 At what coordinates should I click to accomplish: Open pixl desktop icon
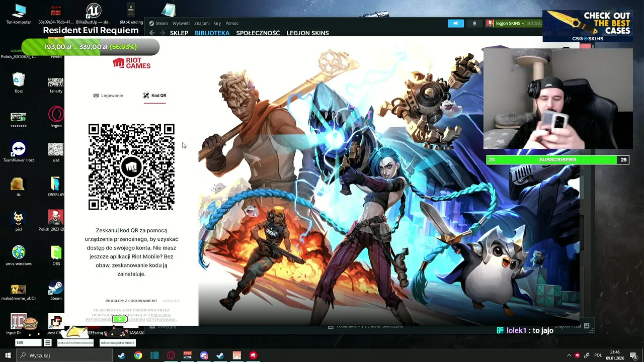coord(19,221)
